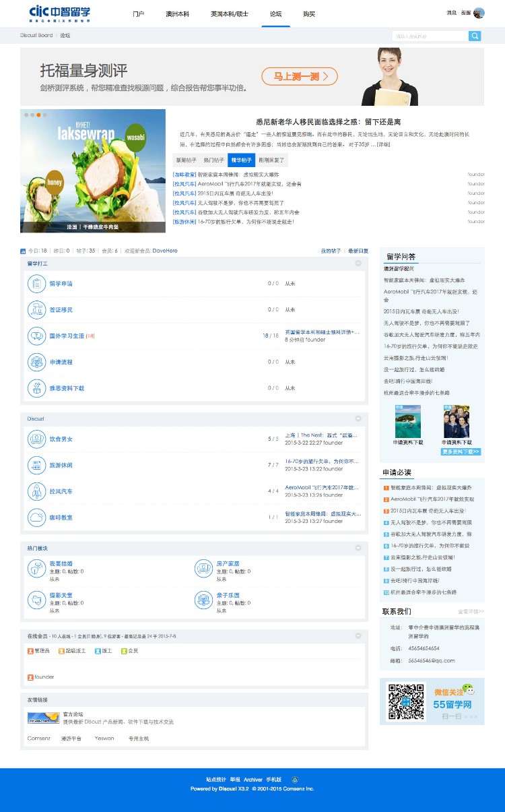Open the 澳洲本科 navigation item
The width and height of the screenshot is (505, 812).
coord(177,13)
